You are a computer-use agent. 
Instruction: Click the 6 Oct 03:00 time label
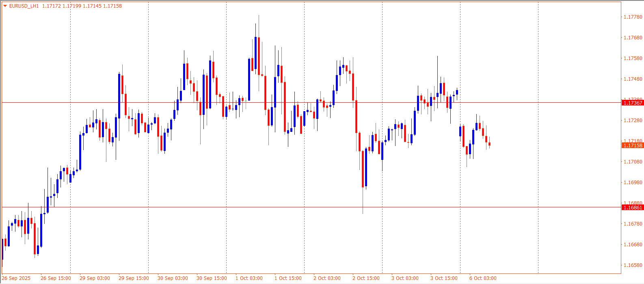click(483, 278)
